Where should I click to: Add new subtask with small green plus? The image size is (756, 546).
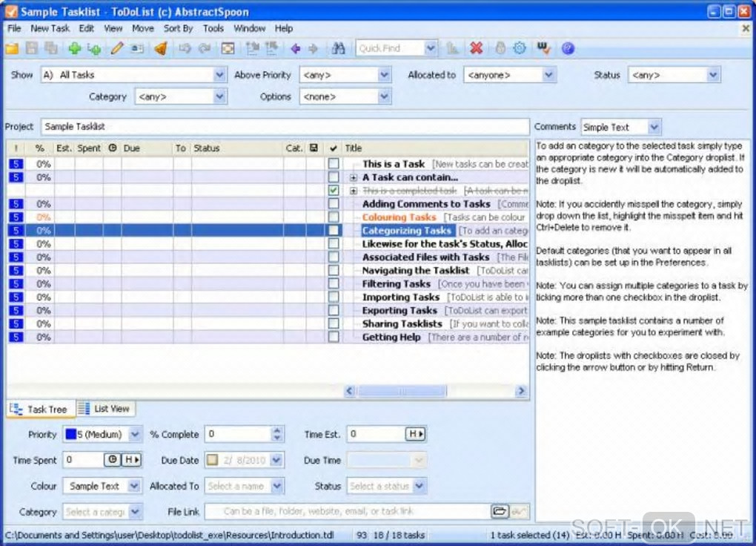[x=95, y=49]
